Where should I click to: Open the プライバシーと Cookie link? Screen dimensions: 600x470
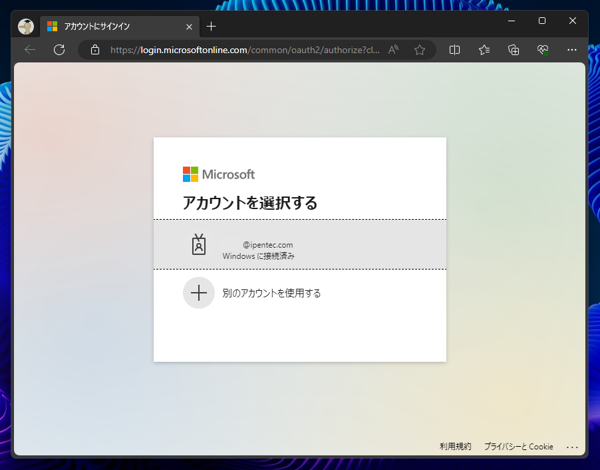[x=518, y=447]
